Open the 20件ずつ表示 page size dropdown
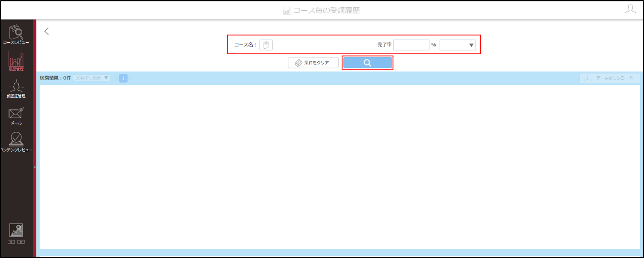This screenshot has height=258, width=644. (x=92, y=78)
